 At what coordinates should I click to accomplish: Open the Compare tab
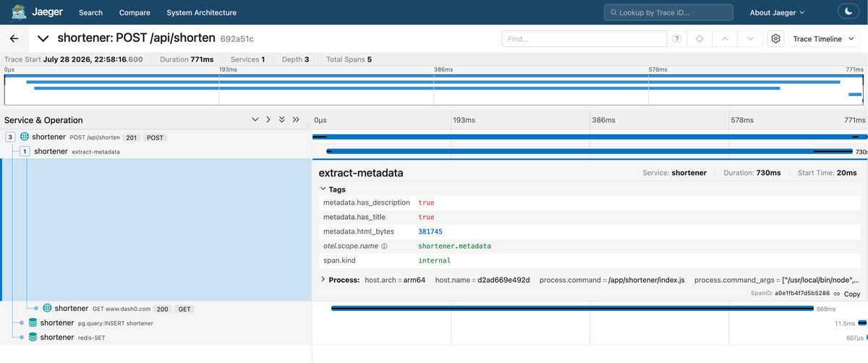[x=135, y=12]
